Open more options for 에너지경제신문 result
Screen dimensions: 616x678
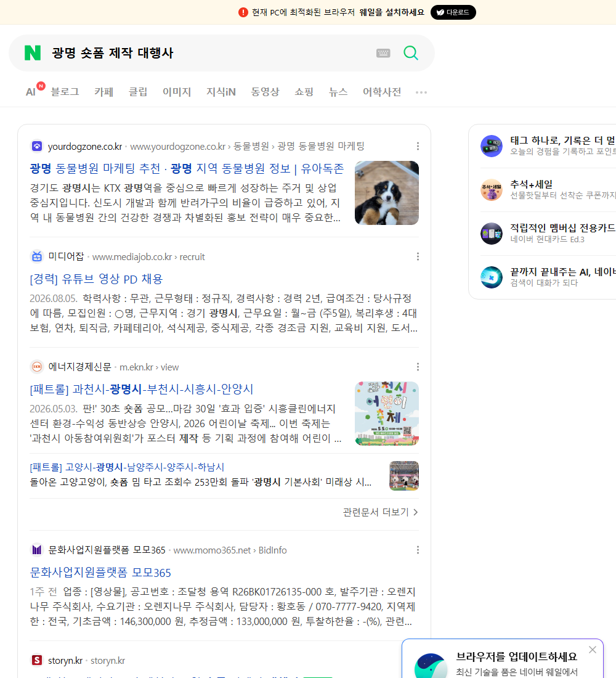pyautogui.click(x=418, y=367)
